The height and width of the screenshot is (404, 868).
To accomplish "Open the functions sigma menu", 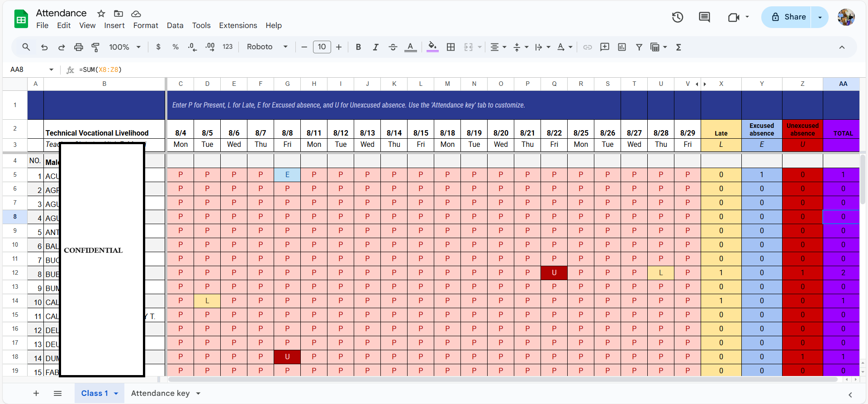I will (x=678, y=47).
